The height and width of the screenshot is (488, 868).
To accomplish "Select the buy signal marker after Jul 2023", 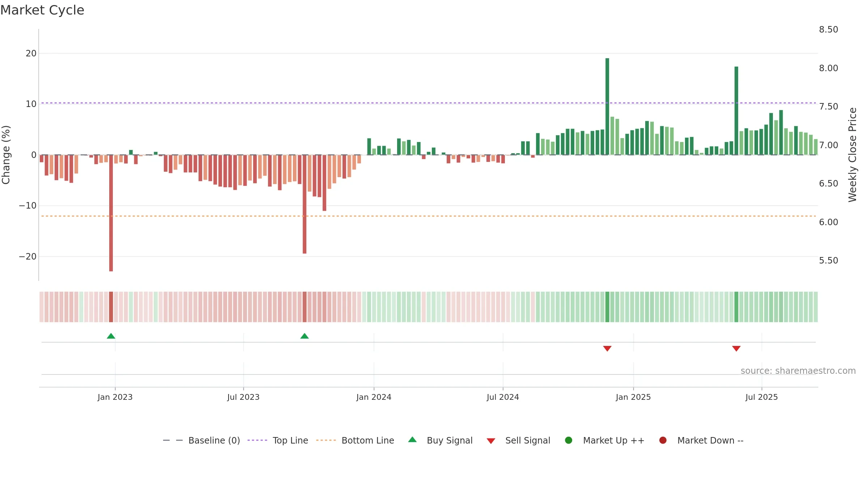I will tap(305, 336).
